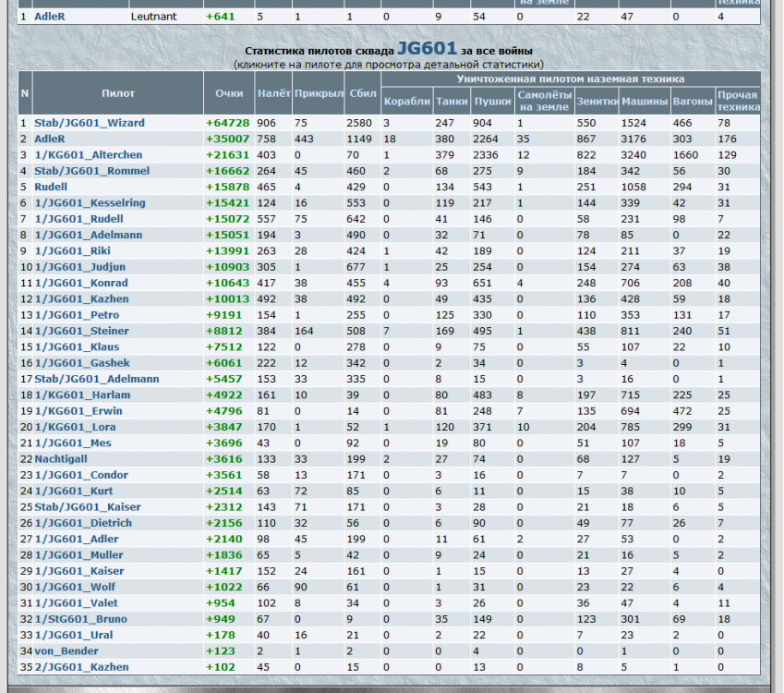
Task: Open pilot 1/JG601_Rudell in row 7
Action: (79, 219)
